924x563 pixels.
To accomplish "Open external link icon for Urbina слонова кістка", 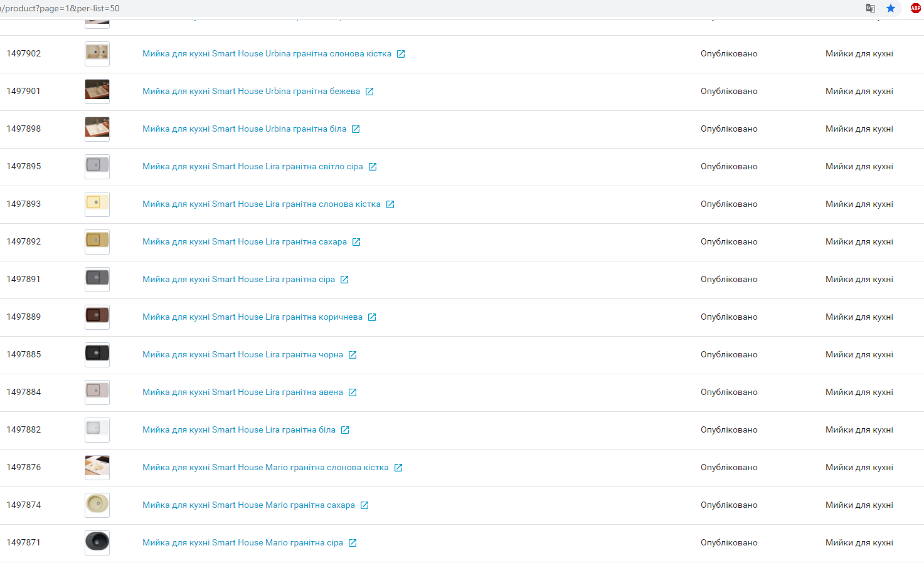I will click(x=401, y=54).
